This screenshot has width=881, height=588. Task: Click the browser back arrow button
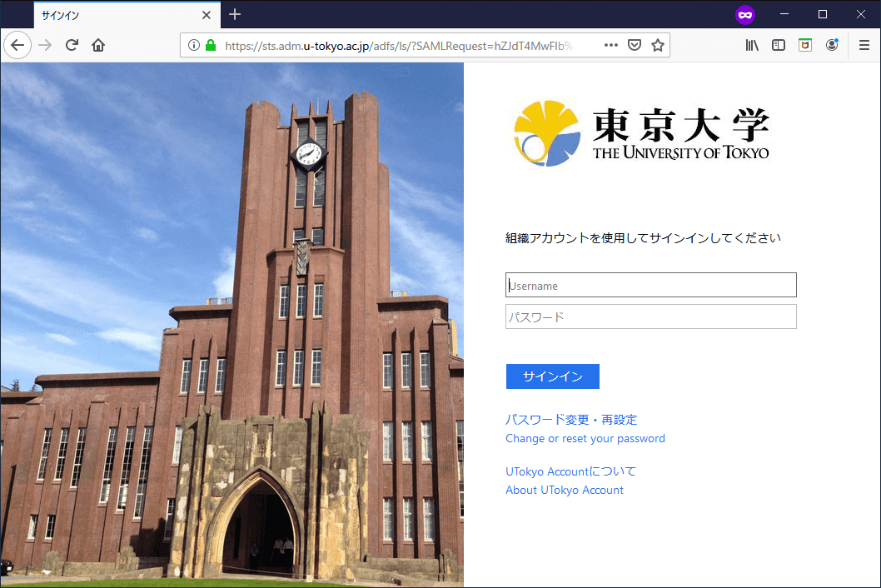[17, 45]
